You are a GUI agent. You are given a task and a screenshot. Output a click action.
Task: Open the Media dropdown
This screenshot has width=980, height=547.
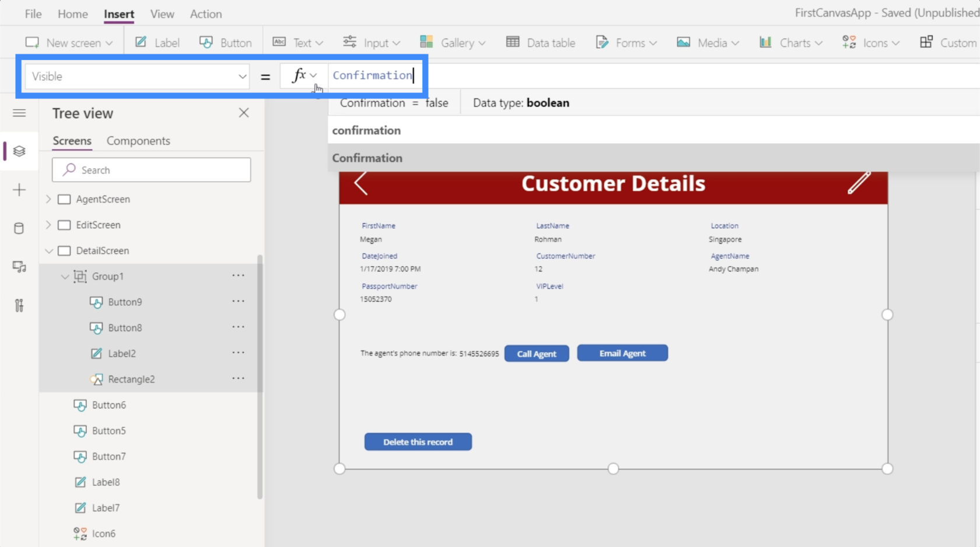[708, 43]
